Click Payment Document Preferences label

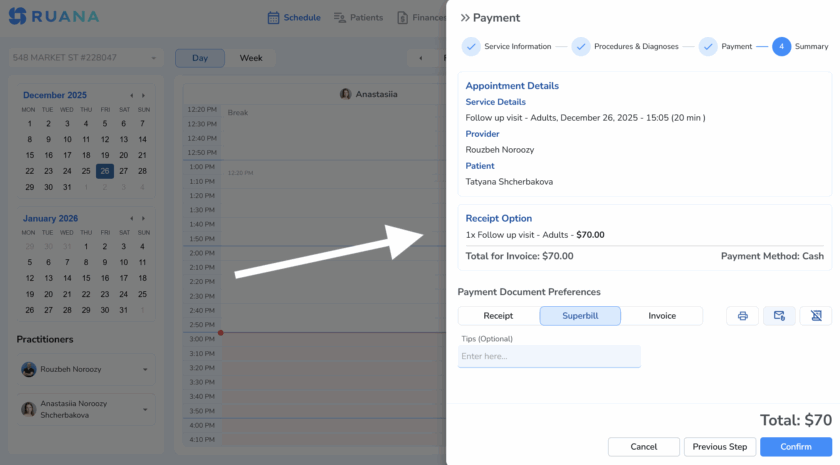pyautogui.click(x=529, y=292)
